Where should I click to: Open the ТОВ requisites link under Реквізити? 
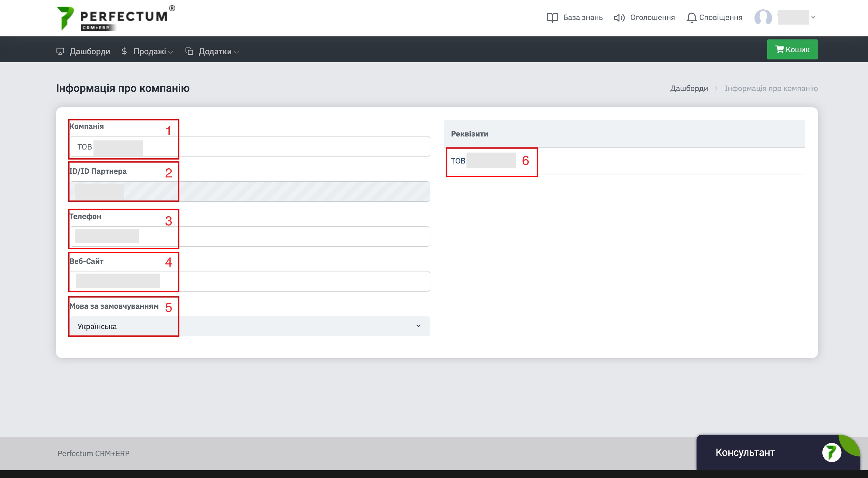[x=483, y=160]
